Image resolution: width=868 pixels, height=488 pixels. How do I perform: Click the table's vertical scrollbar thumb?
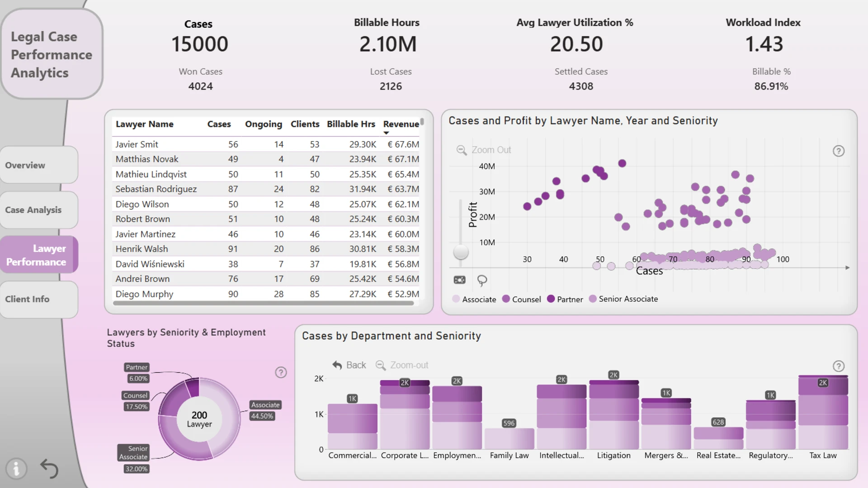tap(422, 122)
